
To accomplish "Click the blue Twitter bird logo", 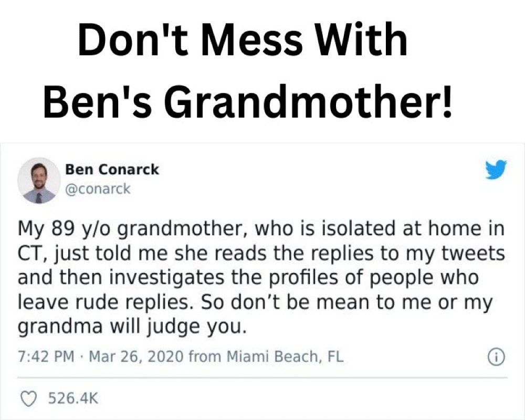I will tap(496, 170).
